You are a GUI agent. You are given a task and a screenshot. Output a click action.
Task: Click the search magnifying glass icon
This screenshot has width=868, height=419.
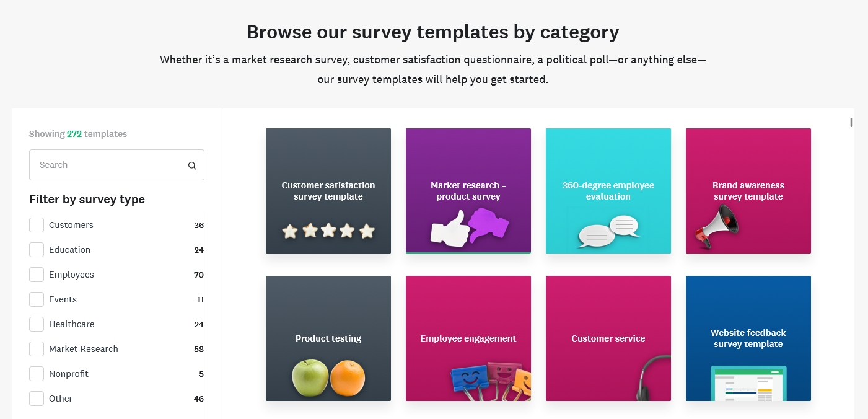pos(192,165)
